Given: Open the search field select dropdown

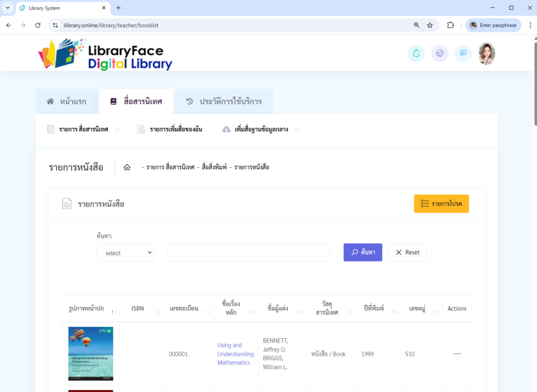Looking at the screenshot, I should tap(125, 253).
